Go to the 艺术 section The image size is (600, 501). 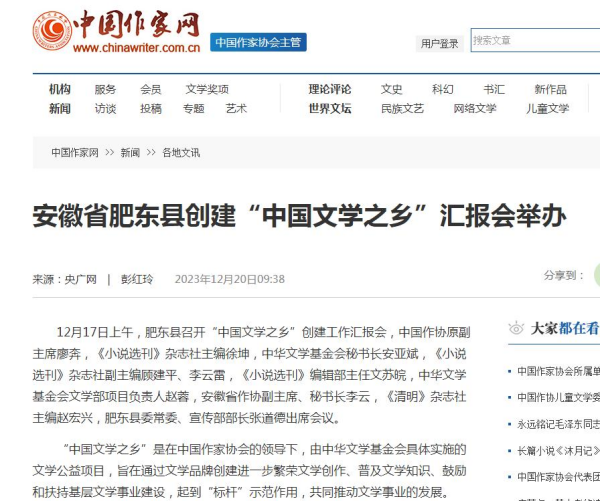[236, 109]
